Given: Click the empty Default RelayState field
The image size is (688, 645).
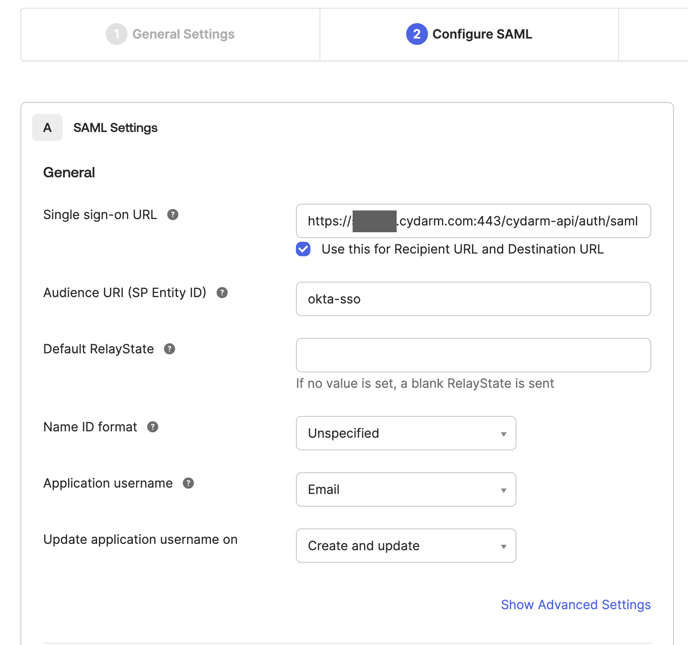Looking at the screenshot, I should 473,355.
